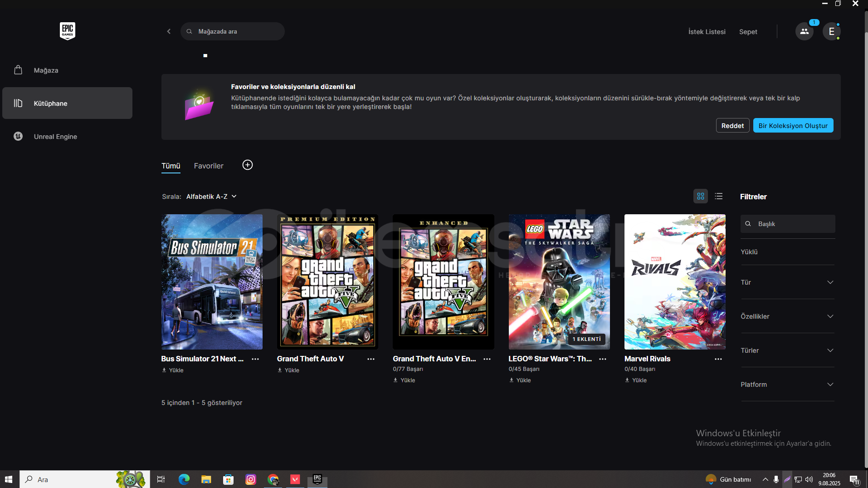The image size is (868, 488).
Task: Open Task View in taskbar
Action: click(x=161, y=479)
